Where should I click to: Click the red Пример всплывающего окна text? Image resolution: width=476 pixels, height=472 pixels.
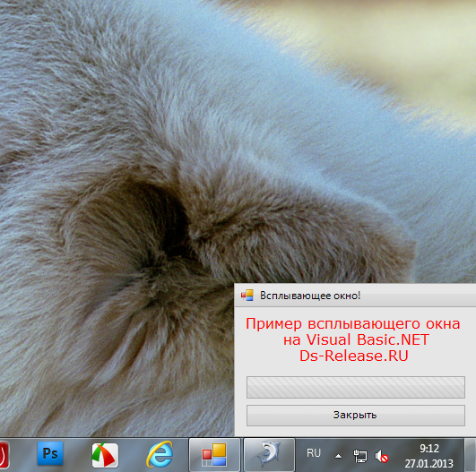[x=353, y=324]
